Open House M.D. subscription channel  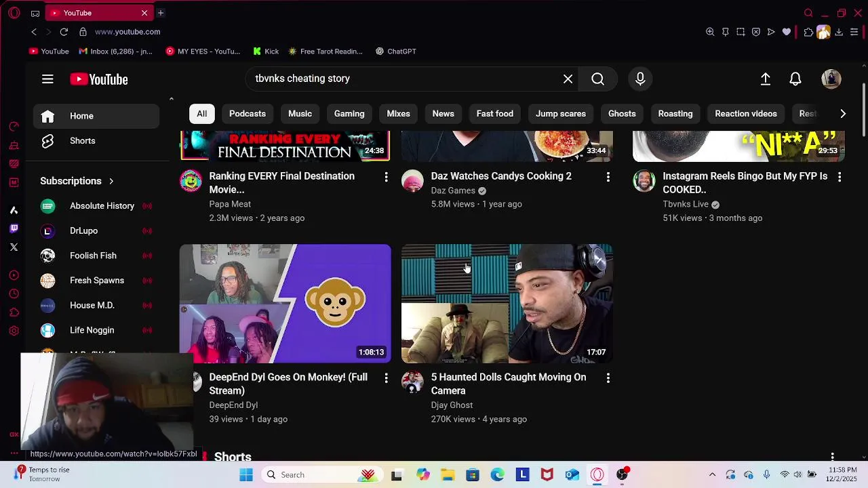tap(96, 306)
